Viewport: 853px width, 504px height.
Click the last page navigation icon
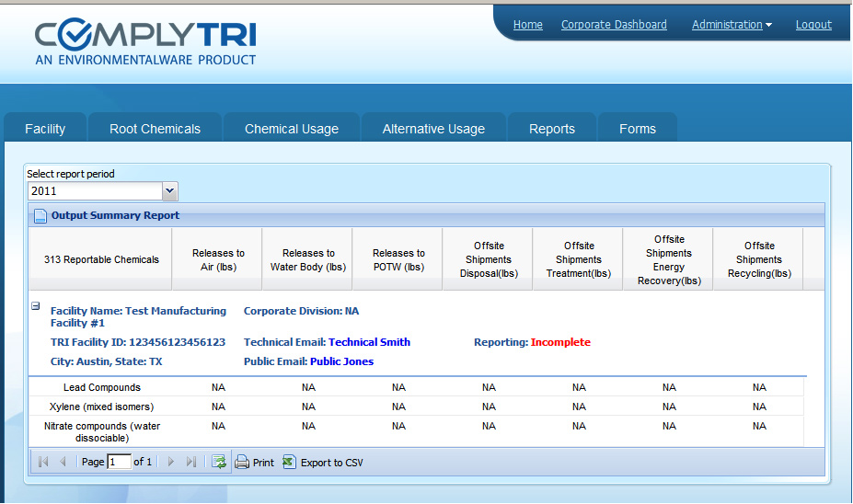click(191, 462)
